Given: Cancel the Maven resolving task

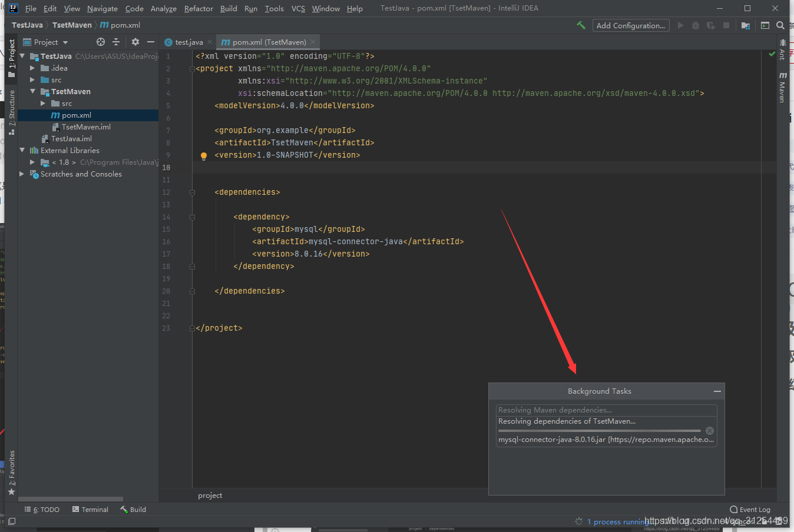Looking at the screenshot, I should point(710,431).
